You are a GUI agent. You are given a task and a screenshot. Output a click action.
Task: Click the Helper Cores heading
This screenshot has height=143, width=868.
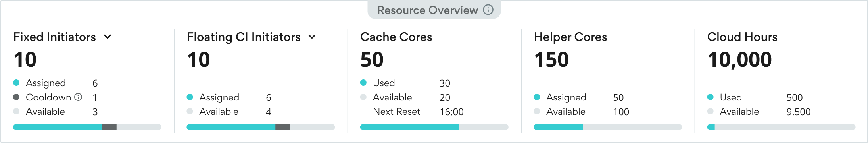(570, 37)
